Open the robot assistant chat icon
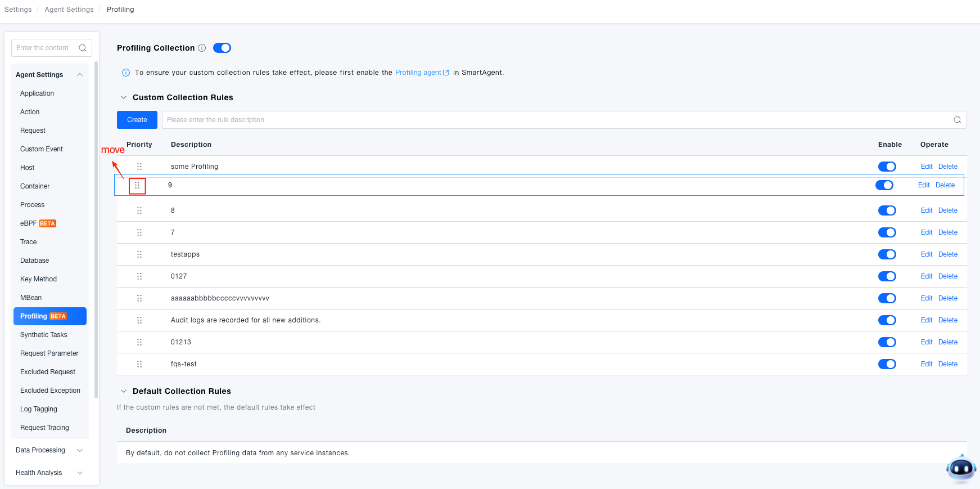The width and height of the screenshot is (980, 489). [961, 468]
